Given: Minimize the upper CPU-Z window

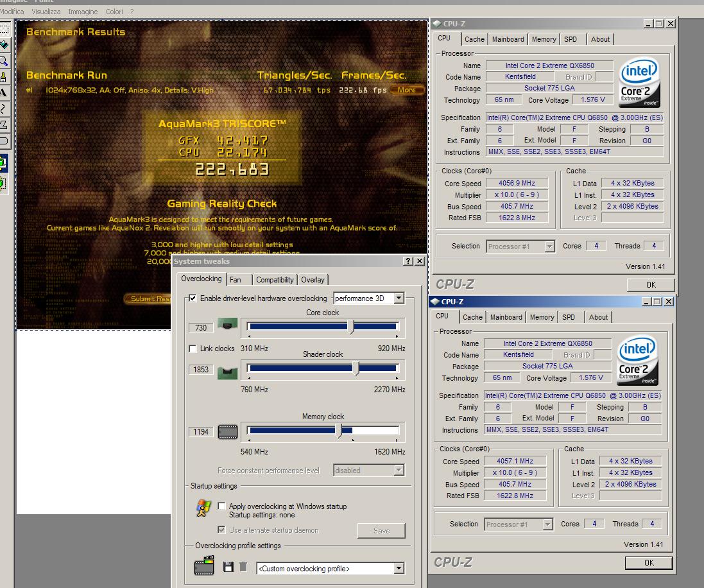Looking at the screenshot, I should tap(648, 24).
